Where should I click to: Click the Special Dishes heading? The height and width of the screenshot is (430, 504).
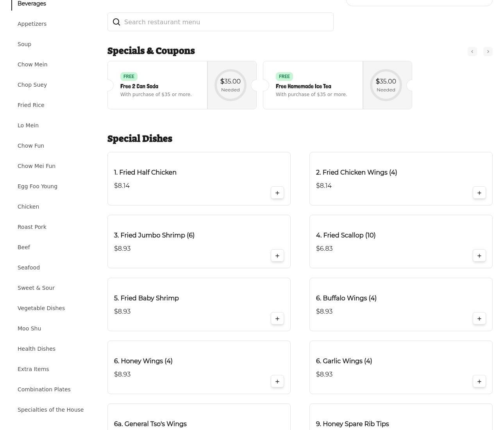coord(140,139)
